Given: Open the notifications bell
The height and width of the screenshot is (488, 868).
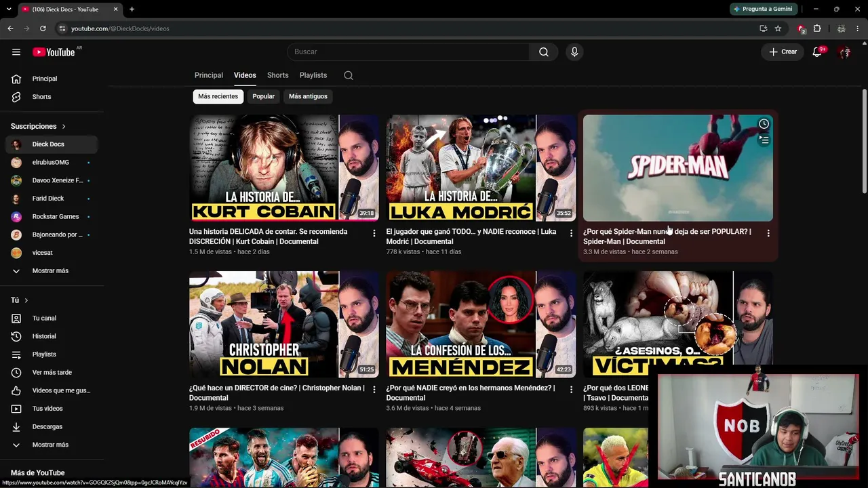Looking at the screenshot, I should click(x=818, y=52).
